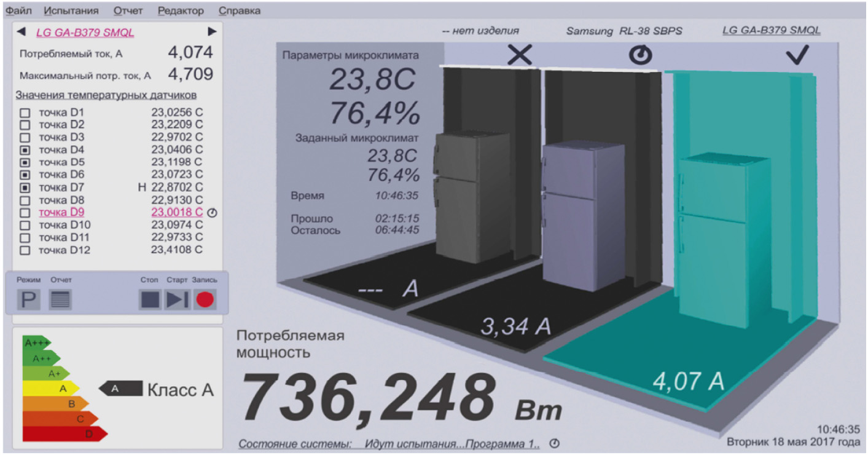Click the date Вторник 18 мая 2017 года
The width and height of the screenshot is (868, 455).
tap(794, 441)
